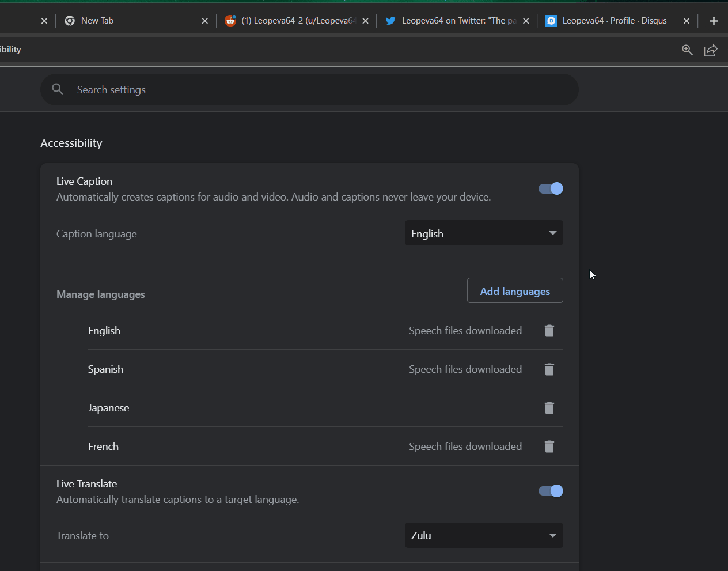Turn off Live Translate
The width and height of the screenshot is (728, 571).
(550, 491)
